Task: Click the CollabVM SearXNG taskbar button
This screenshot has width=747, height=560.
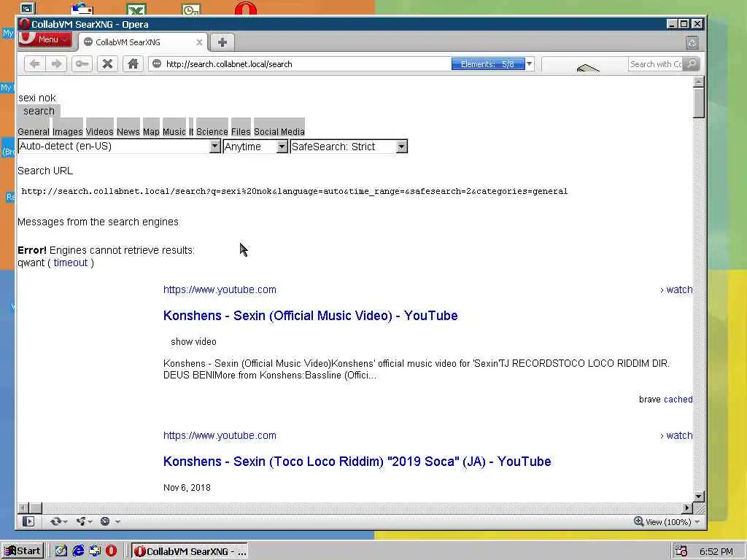Action: pyautogui.click(x=190, y=551)
